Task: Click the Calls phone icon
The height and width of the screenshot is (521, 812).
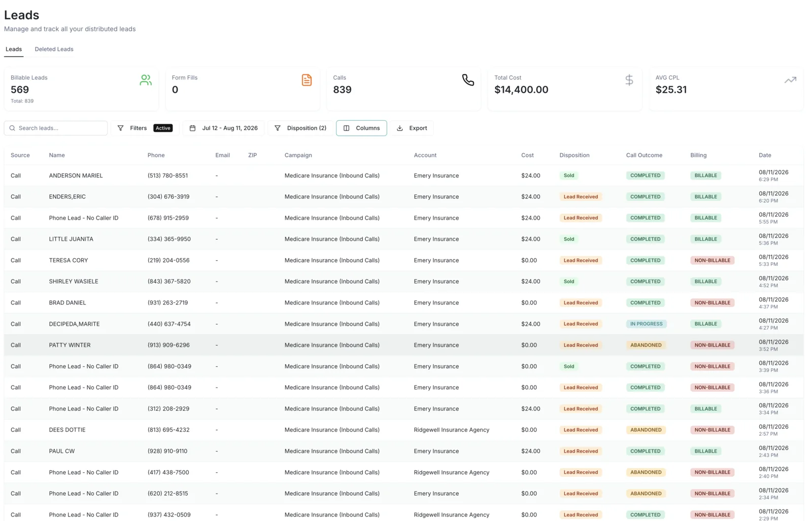Action: (x=468, y=80)
